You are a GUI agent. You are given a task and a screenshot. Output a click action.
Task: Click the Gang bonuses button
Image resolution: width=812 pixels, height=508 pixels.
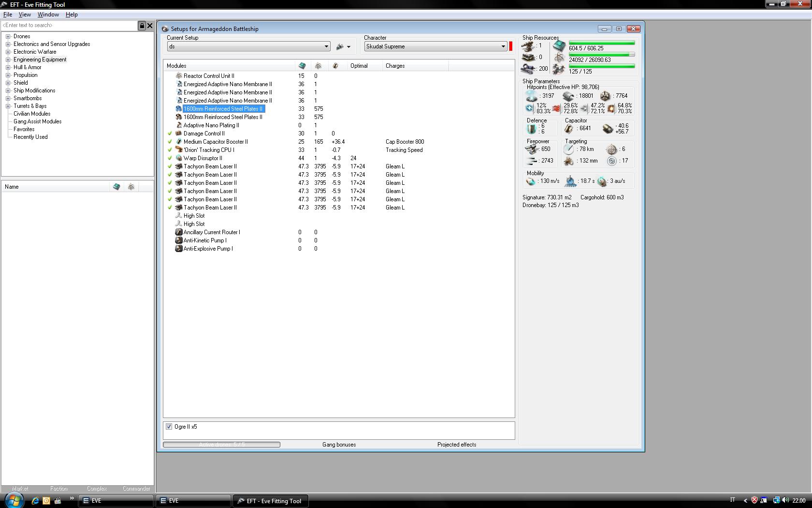click(x=339, y=445)
